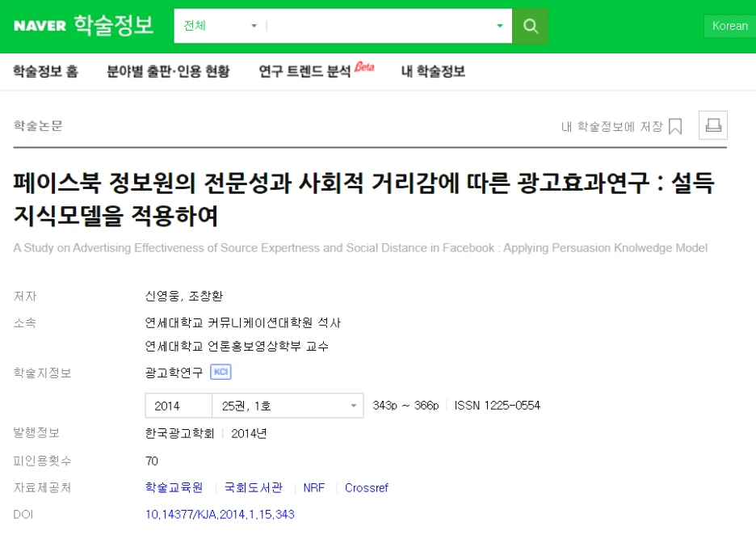The image size is (756, 535).
Task: Open the DOI link 10.14377/KJA.2014.1.15.343
Action: click(x=220, y=515)
